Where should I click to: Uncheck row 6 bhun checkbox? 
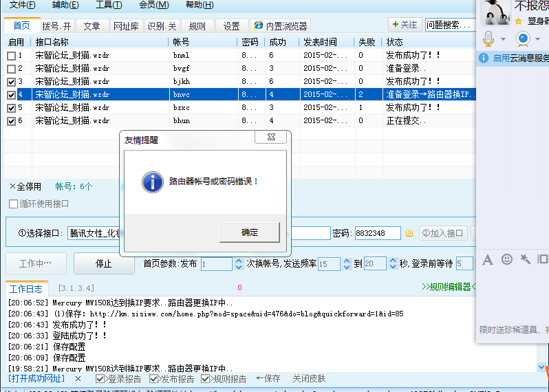coord(11,121)
